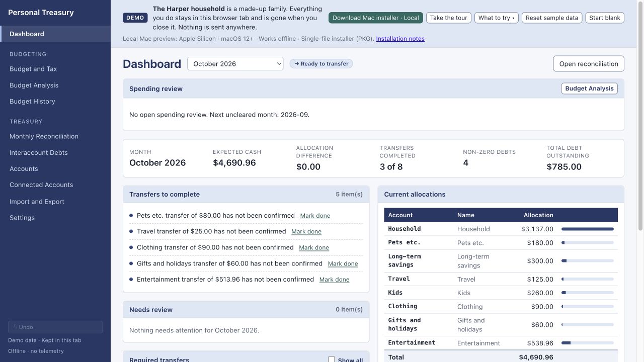Mark done the Pets etc. transfer
Image resolution: width=644 pixels, height=362 pixels.
315,216
